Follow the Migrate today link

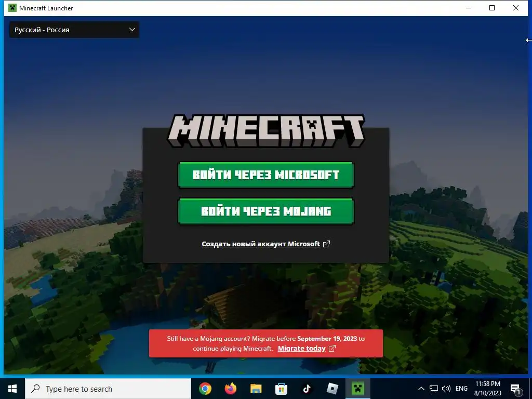pyautogui.click(x=302, y=349)
